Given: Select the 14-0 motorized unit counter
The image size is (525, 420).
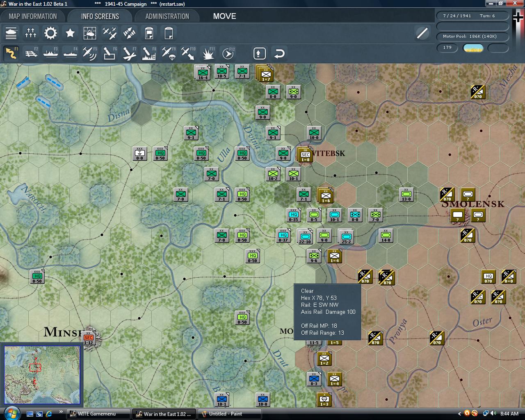Looking at the screenshot, I should 386,236.
